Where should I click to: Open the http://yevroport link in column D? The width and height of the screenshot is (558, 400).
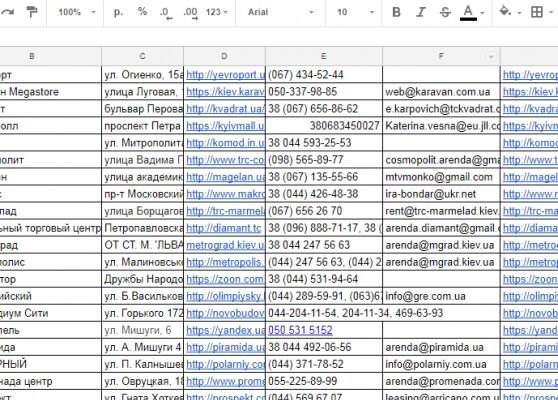click(x=226, y=75)
